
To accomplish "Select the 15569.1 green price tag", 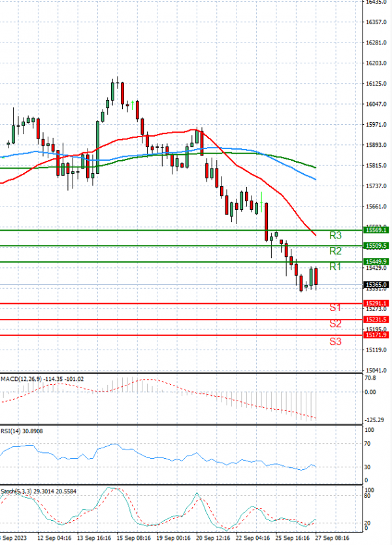I will pyautogui.click(x=376, y=230).
